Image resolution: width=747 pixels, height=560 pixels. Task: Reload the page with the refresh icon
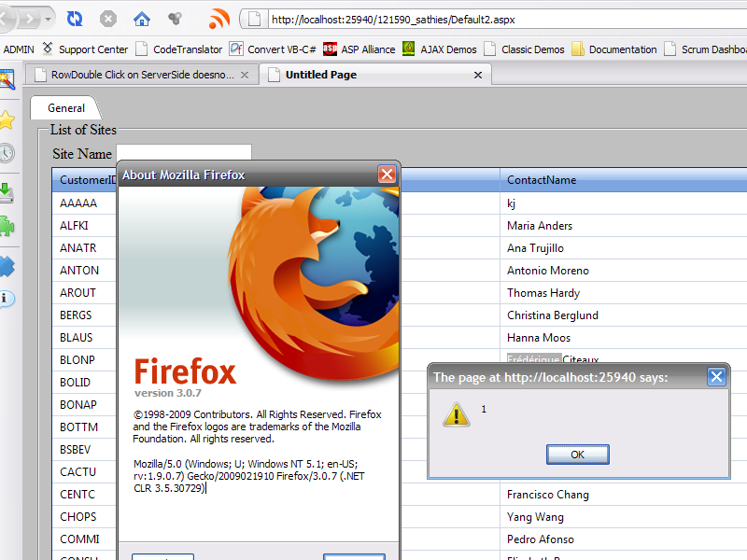point(75,19)
